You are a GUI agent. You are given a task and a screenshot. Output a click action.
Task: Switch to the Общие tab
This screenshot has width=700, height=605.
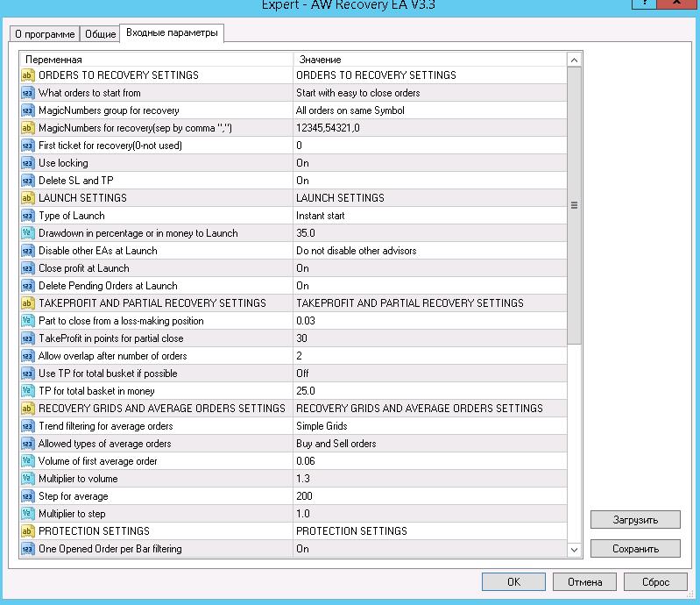tap(100, 34)
